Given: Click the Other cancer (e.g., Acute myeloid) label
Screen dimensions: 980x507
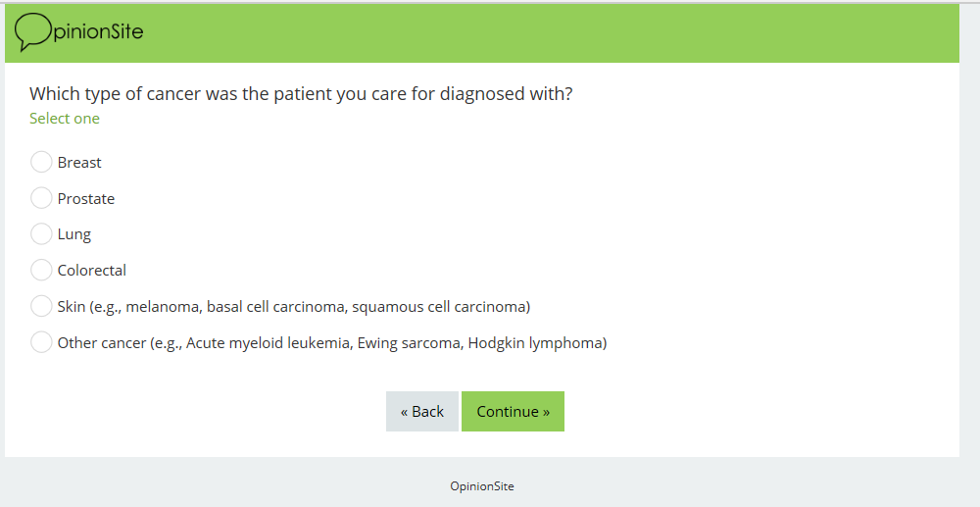Looking at the screenshot, I should coord(332,343).
